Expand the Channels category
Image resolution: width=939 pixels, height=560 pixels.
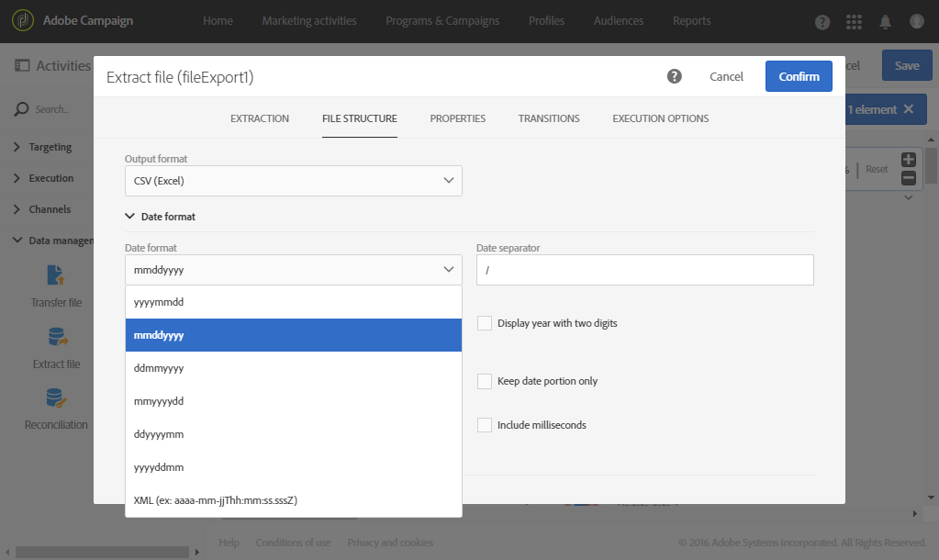click(17, 209)
